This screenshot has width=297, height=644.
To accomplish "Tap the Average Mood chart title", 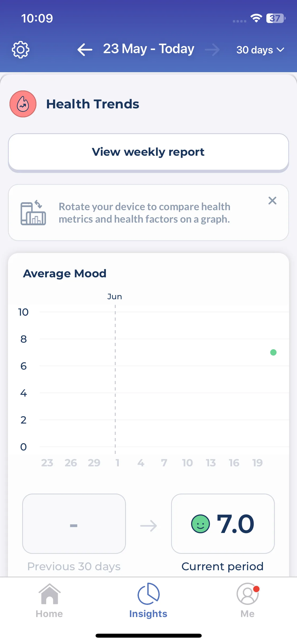I will point(65,274).
